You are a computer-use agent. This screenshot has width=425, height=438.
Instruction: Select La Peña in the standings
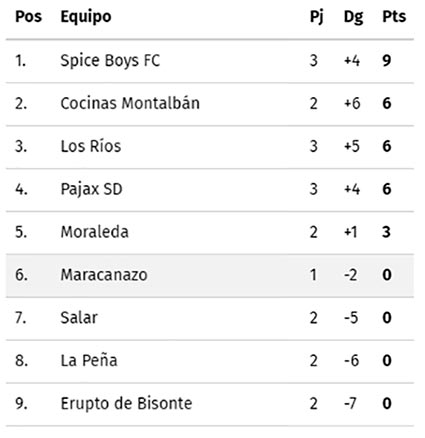point(89,361)
